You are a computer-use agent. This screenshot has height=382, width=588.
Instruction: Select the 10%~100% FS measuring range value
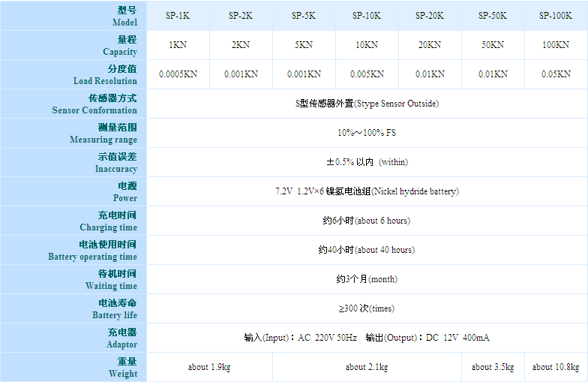click(x=367, y=133)
